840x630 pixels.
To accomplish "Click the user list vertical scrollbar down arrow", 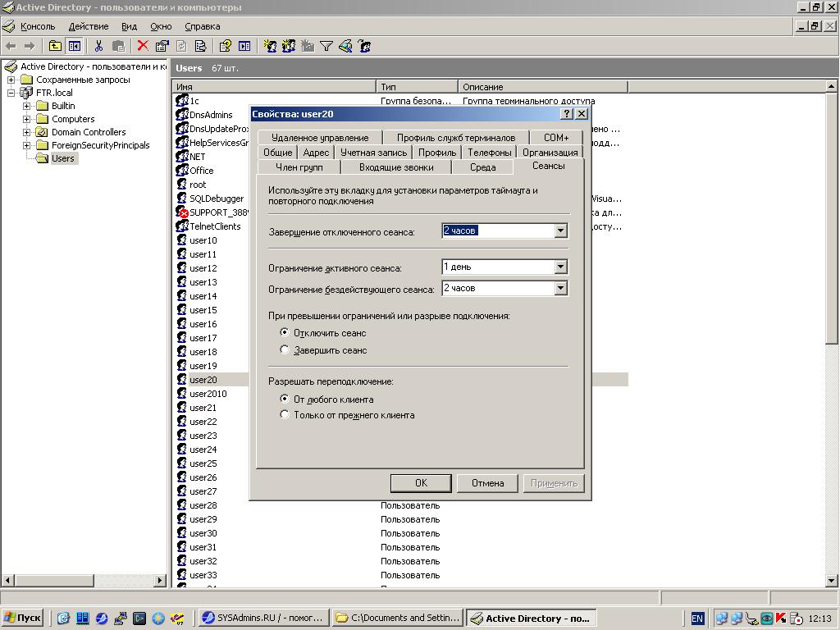I will 831,580.
